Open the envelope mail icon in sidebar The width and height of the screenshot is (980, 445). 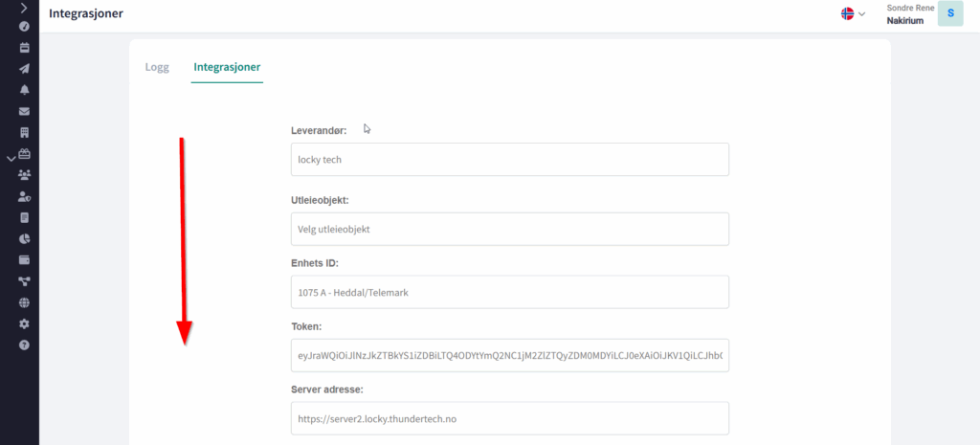coord(24,111)
